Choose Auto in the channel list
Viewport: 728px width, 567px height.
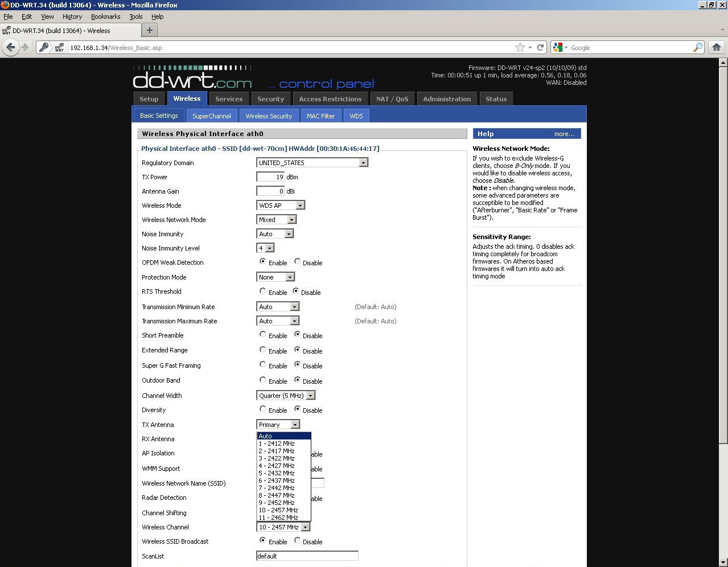(x=284, y=436)
